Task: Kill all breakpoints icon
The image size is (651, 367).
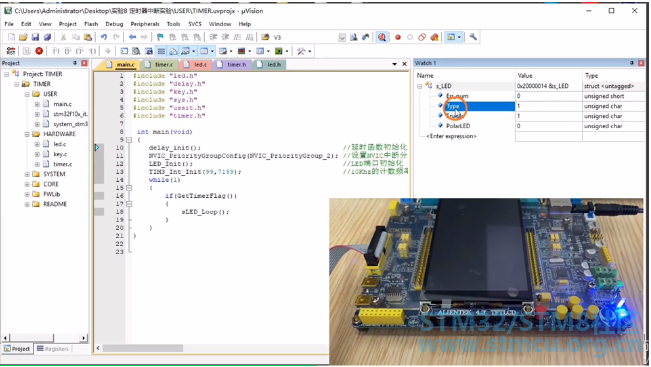Action: coord(434,37)
